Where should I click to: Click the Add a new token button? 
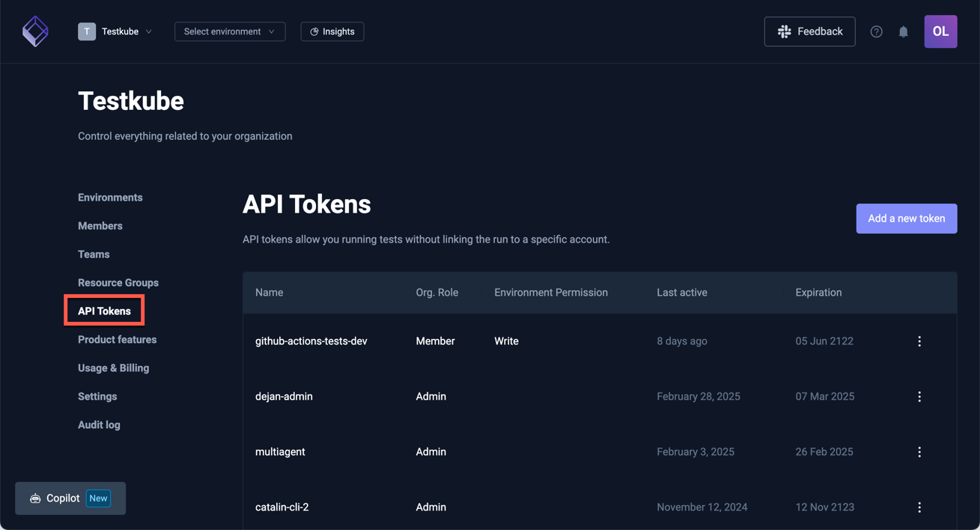[x=906, y=219]
